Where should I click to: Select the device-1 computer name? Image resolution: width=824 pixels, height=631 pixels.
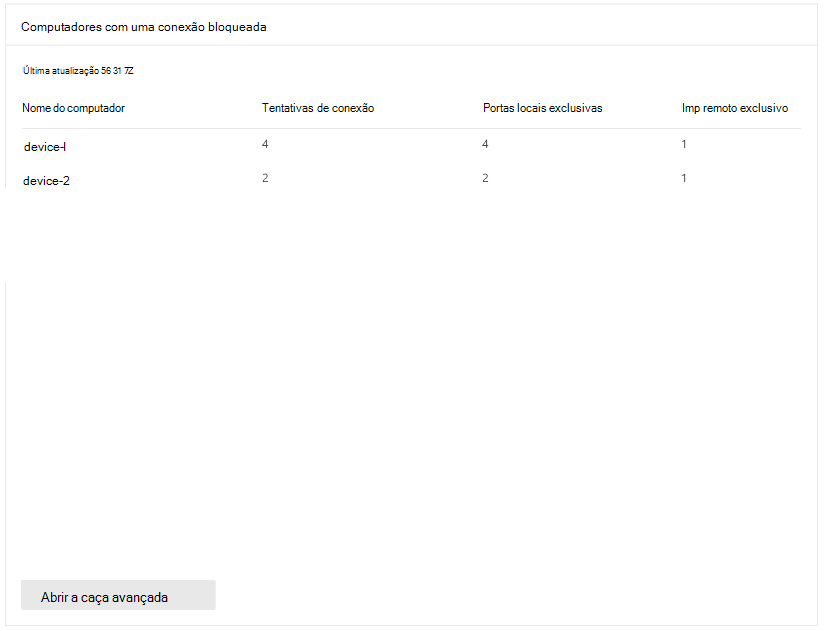[45, 147]
